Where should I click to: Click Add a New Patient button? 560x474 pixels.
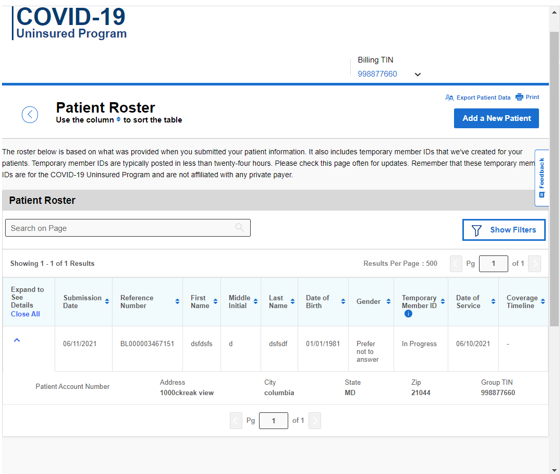tap(496, 118)
